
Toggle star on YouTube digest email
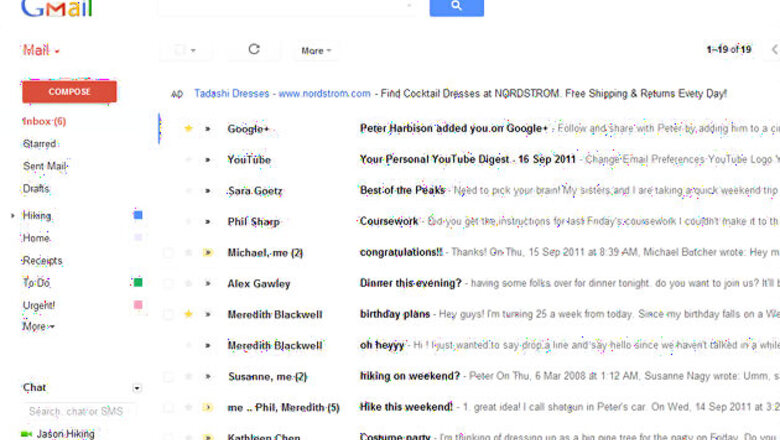tap(189, 160)
